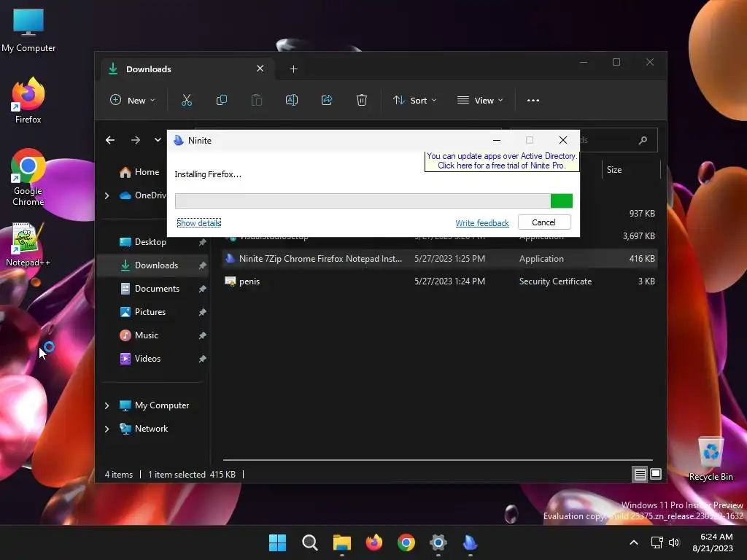Viewport: 747px width, 560px height.
Task: Open the Windows Start button
Action: tap(277, 542)
